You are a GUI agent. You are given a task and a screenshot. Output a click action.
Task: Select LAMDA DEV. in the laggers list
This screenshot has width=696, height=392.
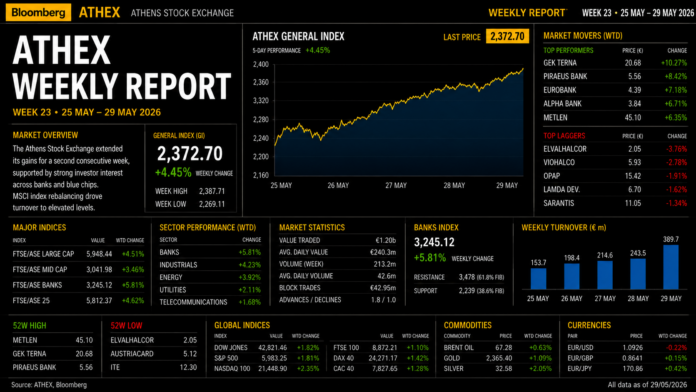point(615,190)
